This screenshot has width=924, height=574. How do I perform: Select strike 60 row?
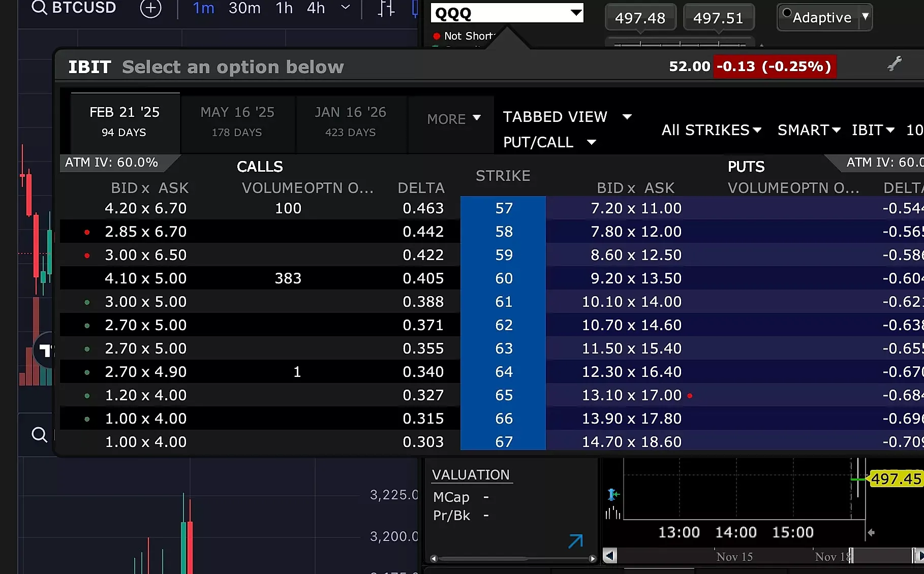(504, 278)
